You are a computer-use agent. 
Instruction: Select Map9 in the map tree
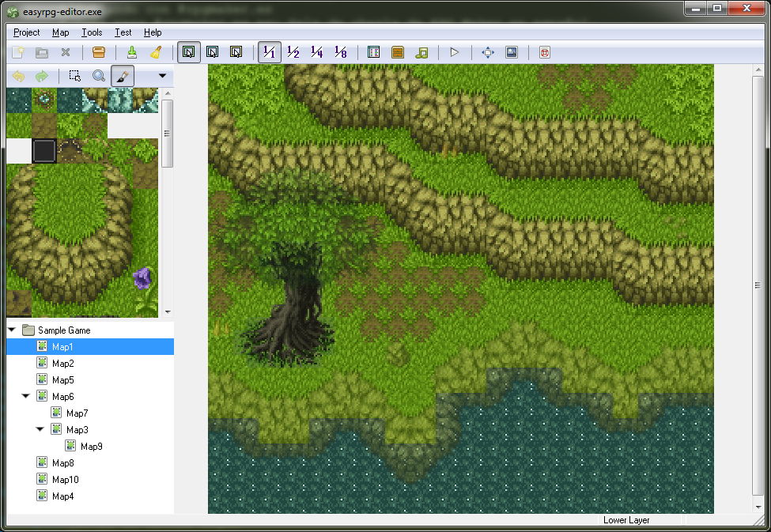91,446
